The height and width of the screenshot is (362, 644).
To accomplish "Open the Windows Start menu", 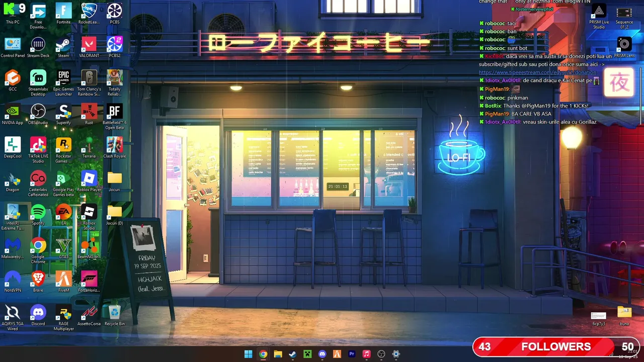I will [248, 354].
